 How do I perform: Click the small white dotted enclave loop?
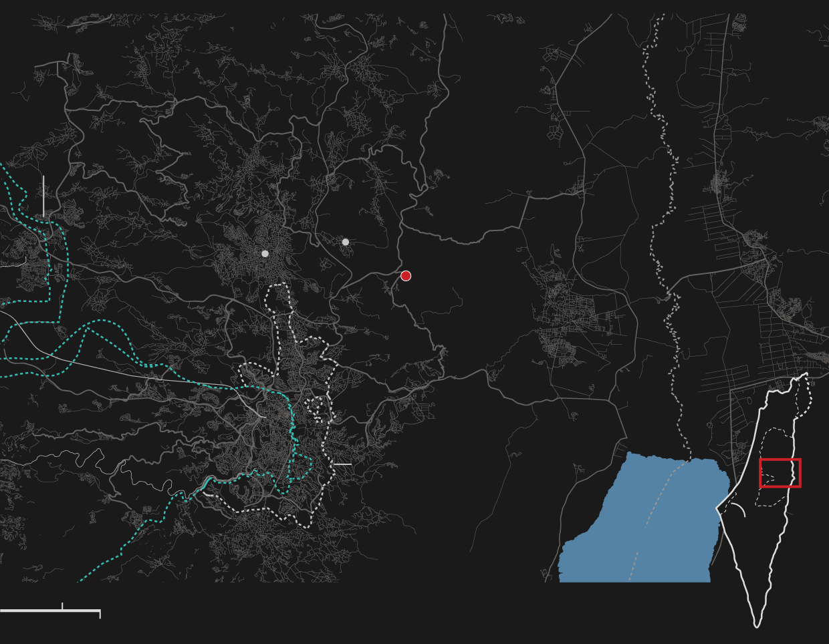[318, 409]
